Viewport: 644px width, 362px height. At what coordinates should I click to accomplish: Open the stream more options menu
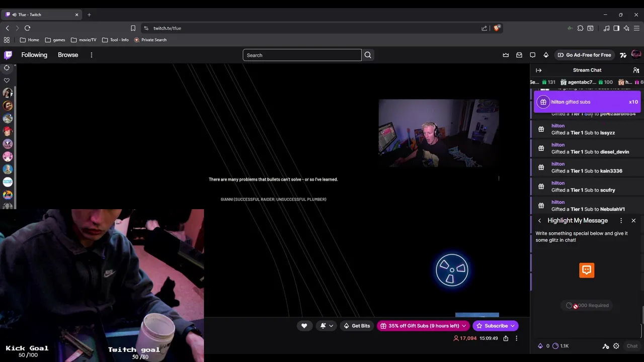coord(516,338)
